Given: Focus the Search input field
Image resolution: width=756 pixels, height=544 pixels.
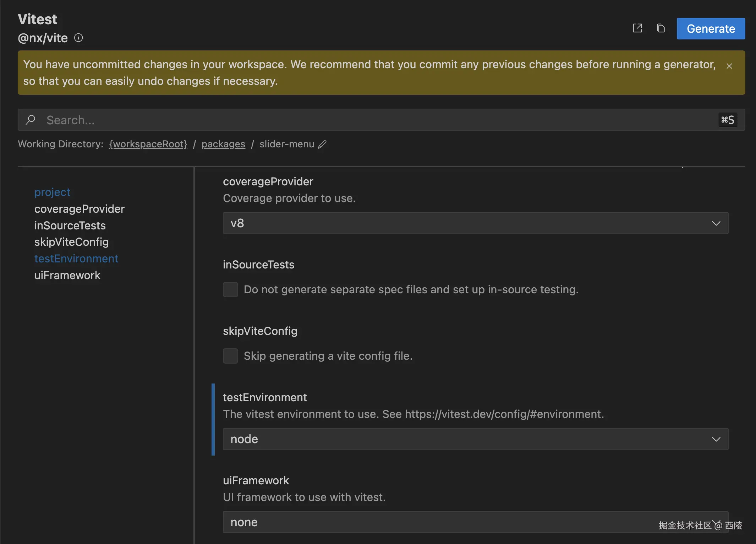Looking at the screenshot, I should coord(355,120).
